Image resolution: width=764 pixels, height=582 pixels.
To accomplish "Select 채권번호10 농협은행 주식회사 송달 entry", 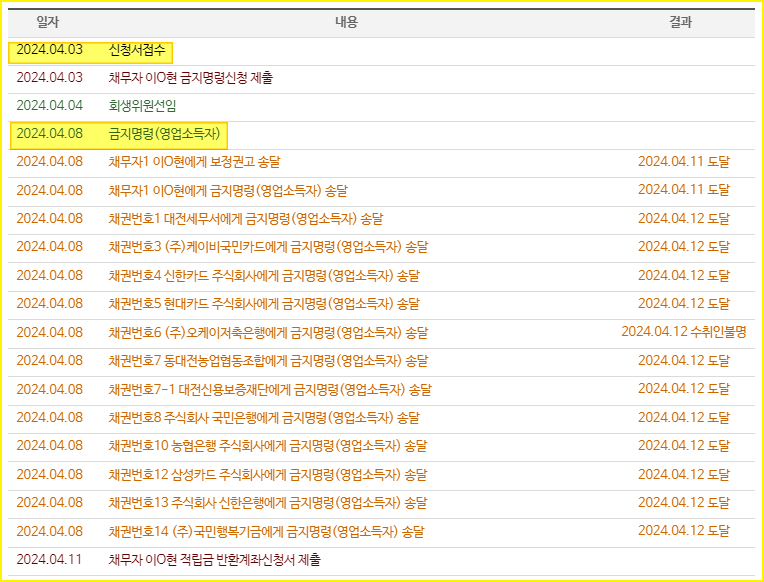I will click(x=267, y=446).
